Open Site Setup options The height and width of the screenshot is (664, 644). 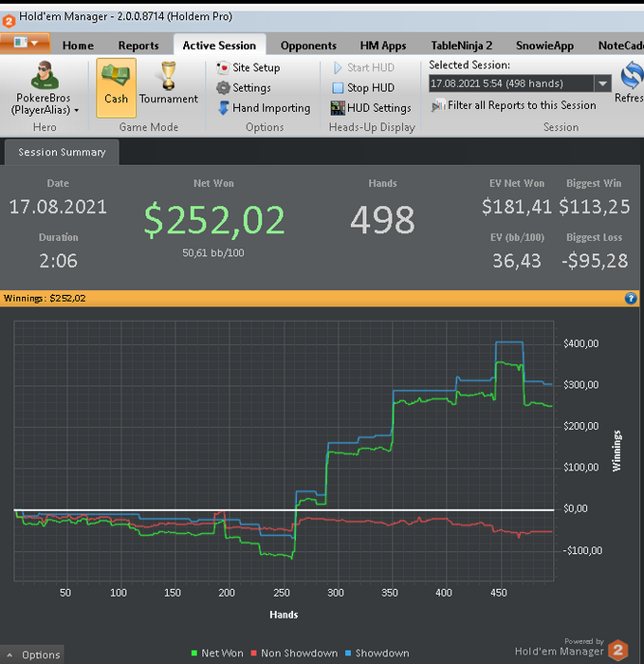[x=248, y=67]
